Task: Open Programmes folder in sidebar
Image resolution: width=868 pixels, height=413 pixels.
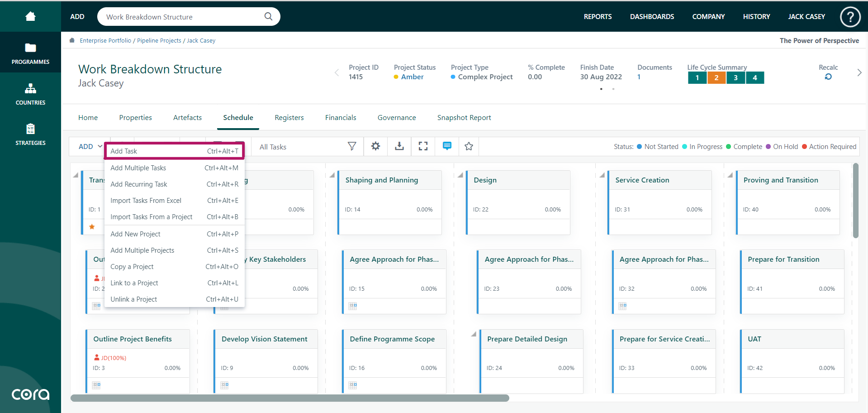Action: (30, 53)
